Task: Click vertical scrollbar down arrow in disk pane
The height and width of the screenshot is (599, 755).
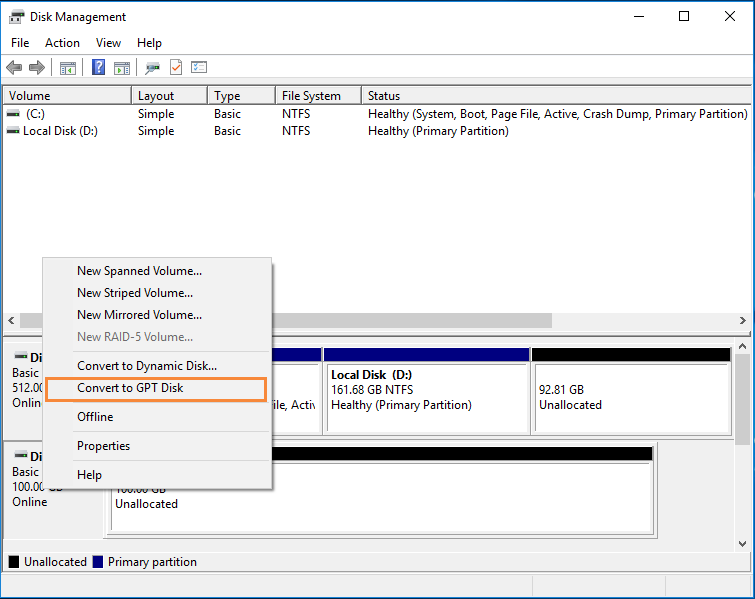Action: coord(742,544)
